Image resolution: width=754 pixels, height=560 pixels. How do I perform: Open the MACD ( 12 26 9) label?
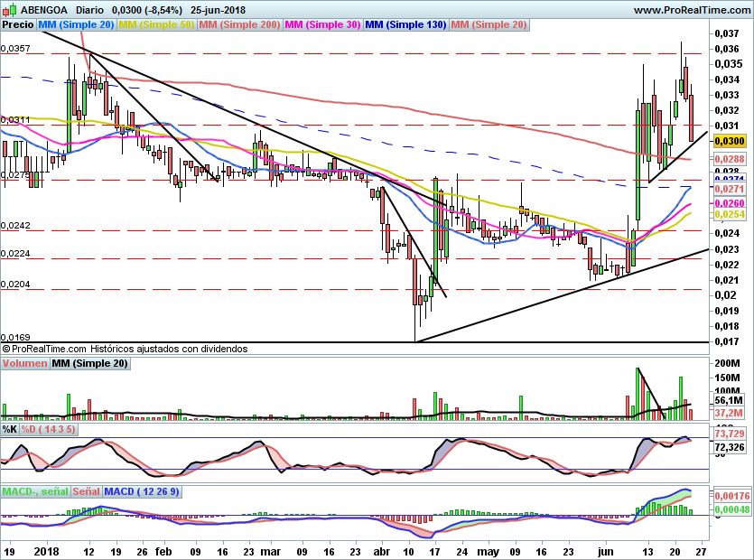(x=142, y=491)
